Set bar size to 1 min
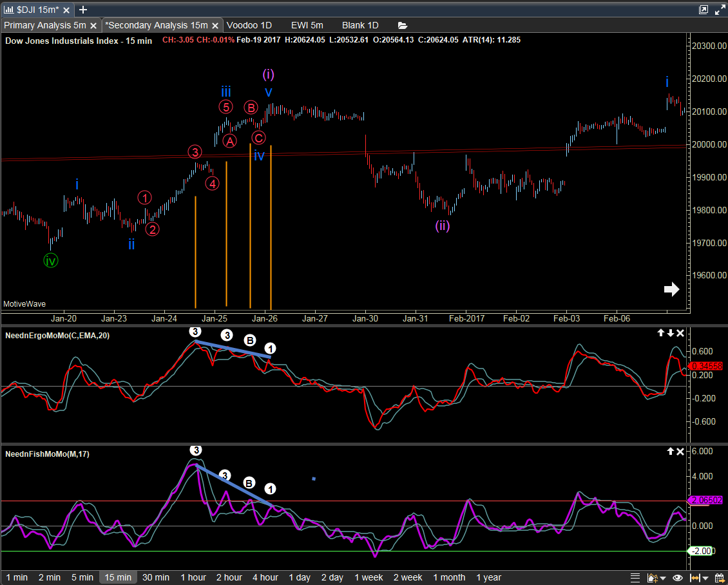The image size is (728, 585). tap(17, 577)
